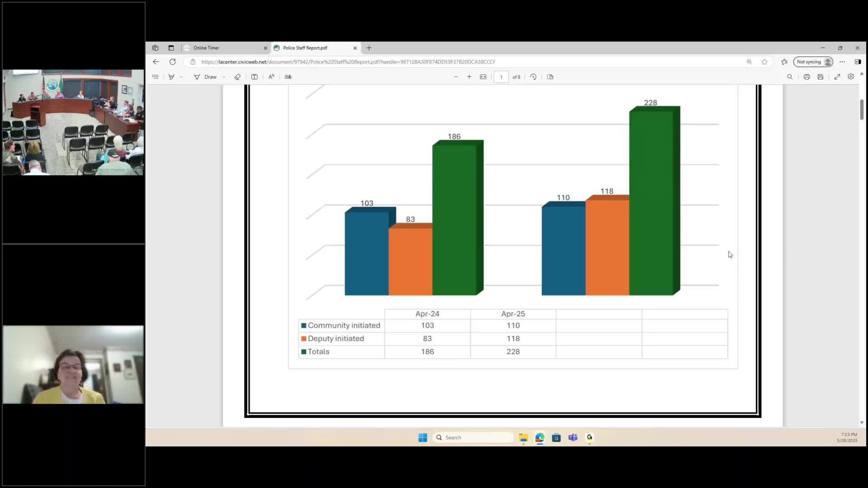868x488 pixels.
Task: Activate Read aloud in PDF toolbar
Action: click(x=271, y=77)
